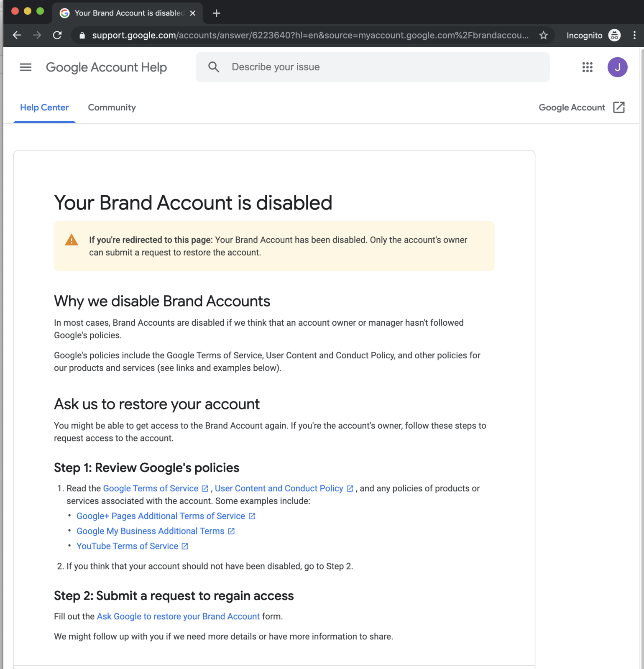This screenshot has width=644, height=669.
Task: Click external icon after YouTube Terms of Service
Action: tap(185, 546)
